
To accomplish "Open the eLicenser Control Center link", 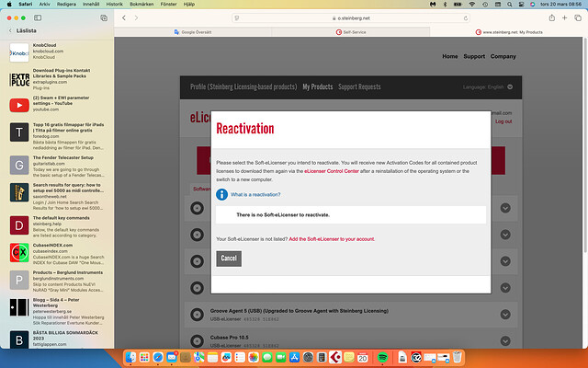I will point(332,171).
